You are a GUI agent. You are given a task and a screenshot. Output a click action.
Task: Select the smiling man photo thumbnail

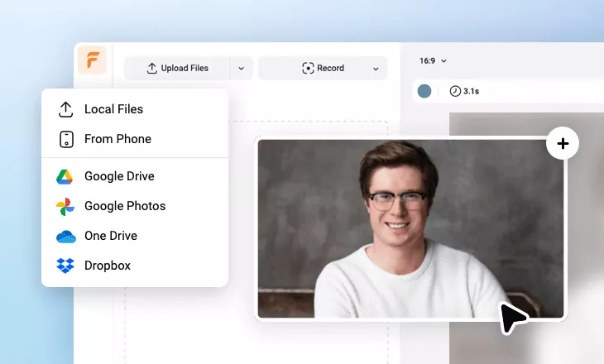pos(410,228)
